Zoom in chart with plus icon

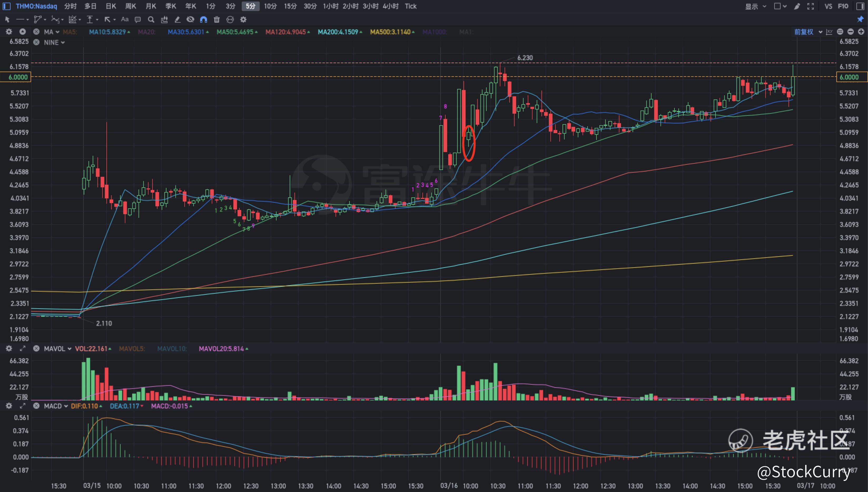tap(861, 32)
